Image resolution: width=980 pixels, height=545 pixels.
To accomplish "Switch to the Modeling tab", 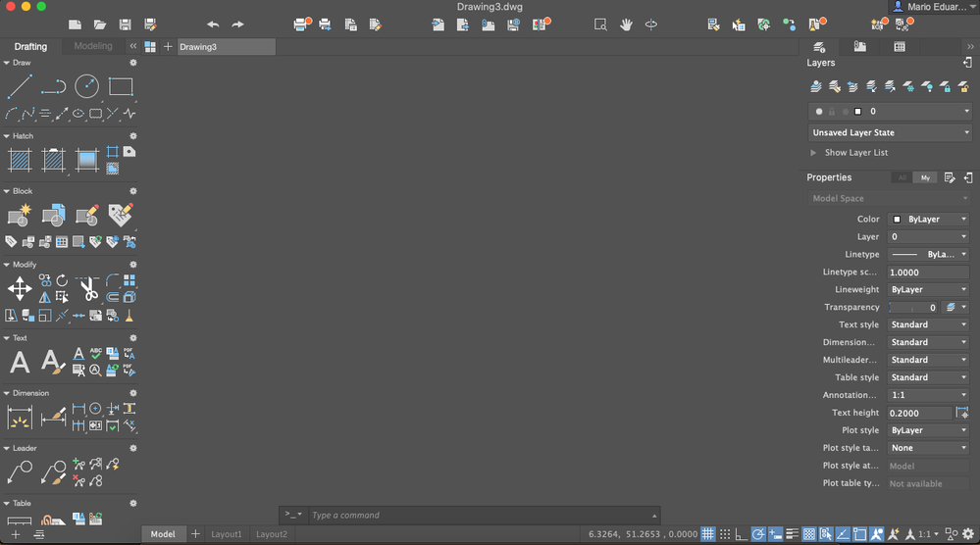I will tap(93, 46).
